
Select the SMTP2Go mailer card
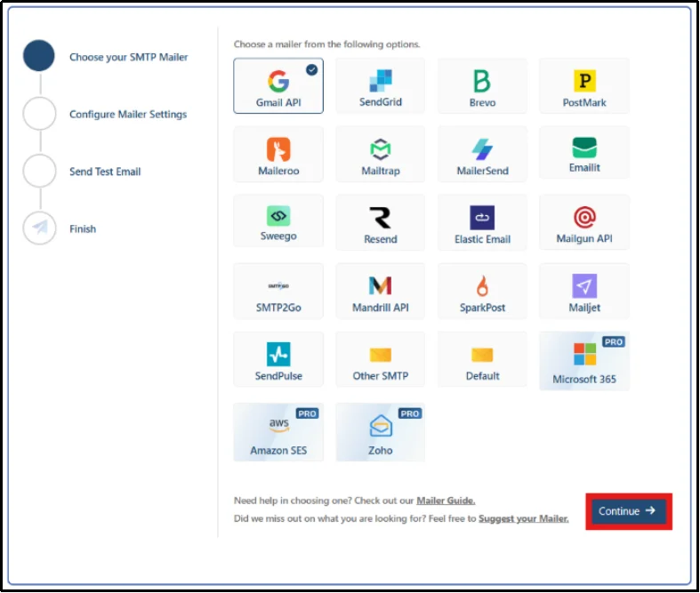pos(278,291)
